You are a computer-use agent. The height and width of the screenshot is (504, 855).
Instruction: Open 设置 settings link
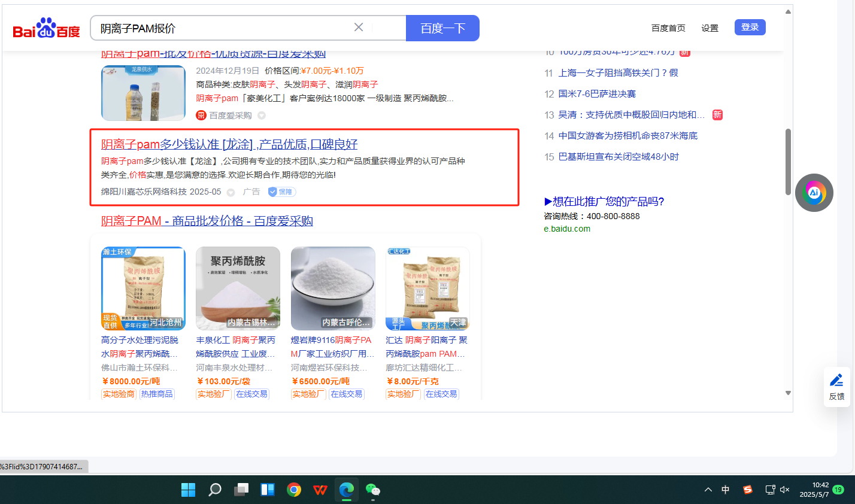click(710, 28)
